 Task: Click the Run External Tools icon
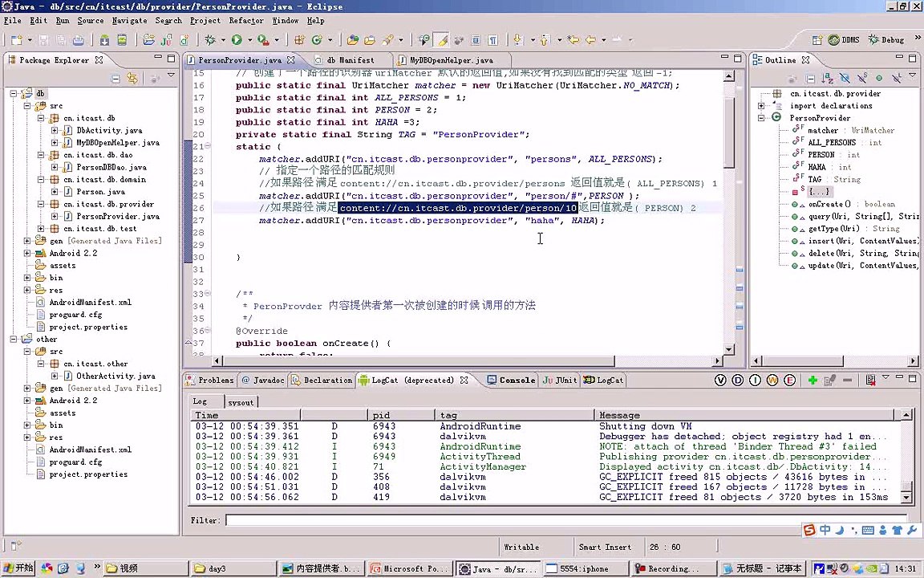(x=263, y=40)
